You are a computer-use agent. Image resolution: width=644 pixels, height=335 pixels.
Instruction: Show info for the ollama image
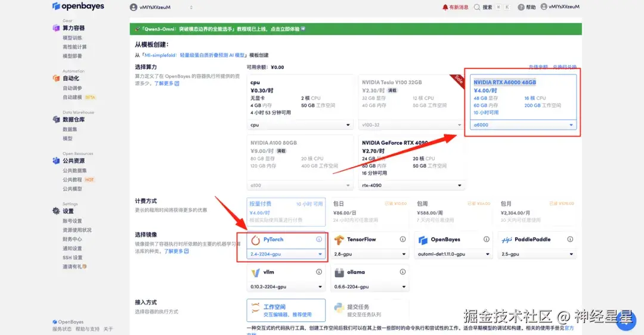(402, 272)
